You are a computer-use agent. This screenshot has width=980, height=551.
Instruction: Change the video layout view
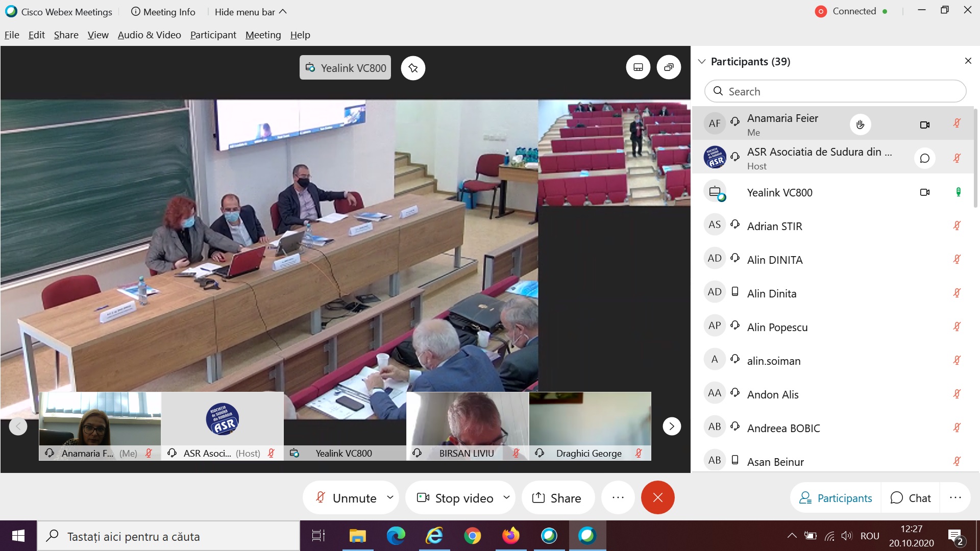click(638, 67)
